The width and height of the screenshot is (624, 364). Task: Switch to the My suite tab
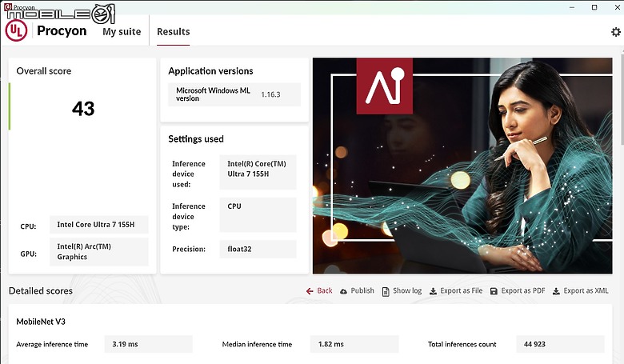point(122,31)
